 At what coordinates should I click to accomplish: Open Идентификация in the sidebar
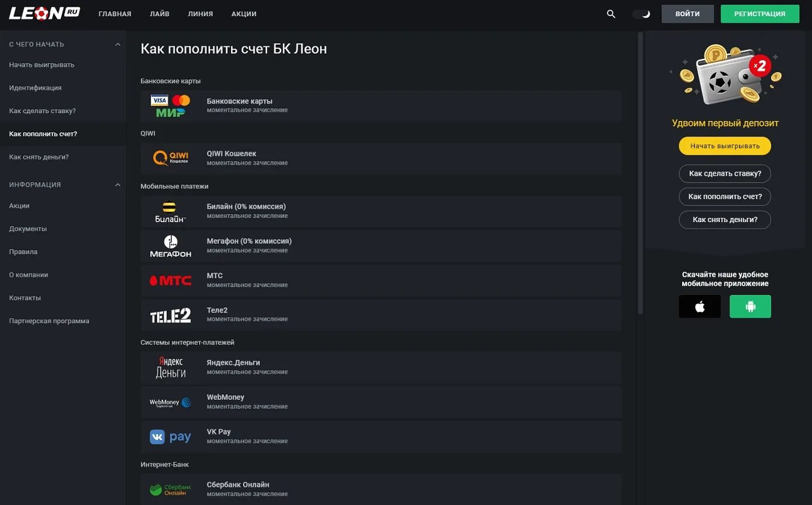click(x=35, y=88)
